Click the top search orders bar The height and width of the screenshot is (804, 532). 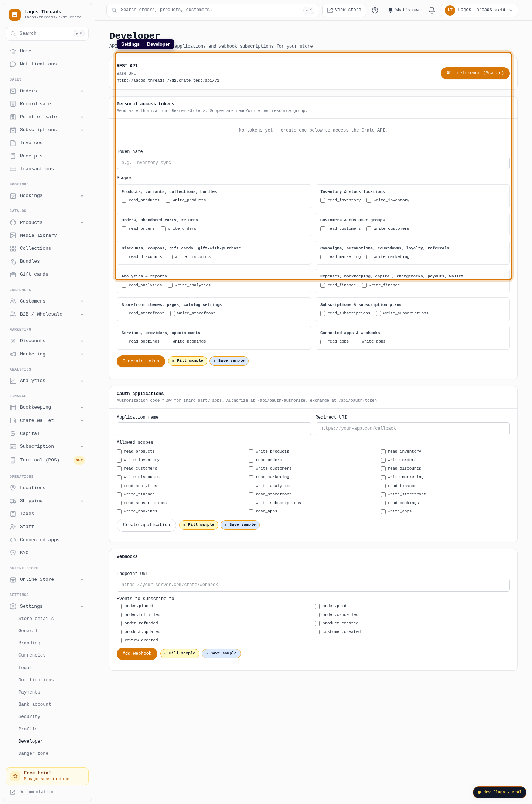213,10
